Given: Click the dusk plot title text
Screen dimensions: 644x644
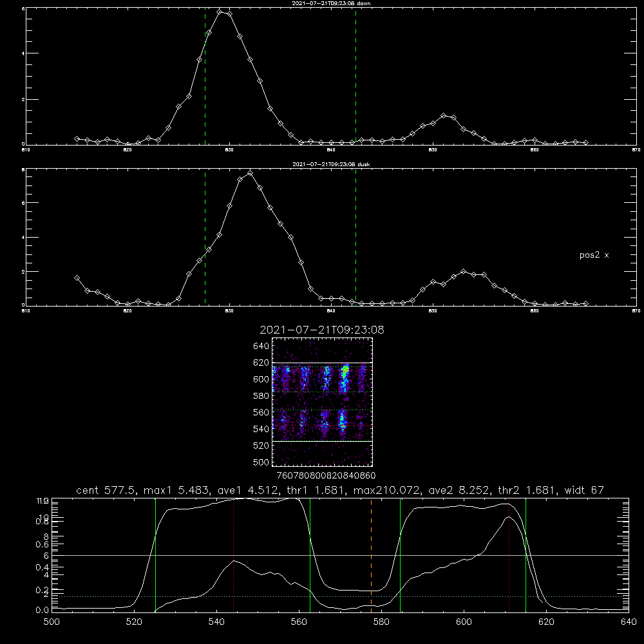Looking at the screenshot, I should click(x=332, y=164).
